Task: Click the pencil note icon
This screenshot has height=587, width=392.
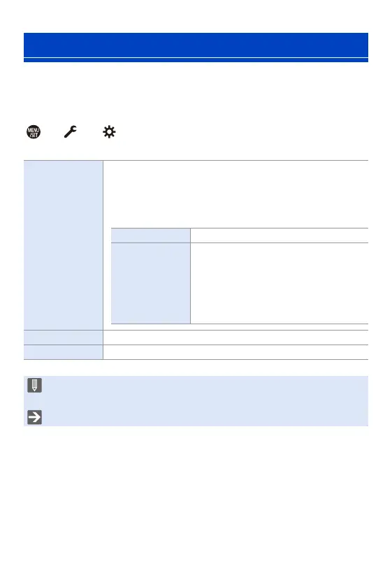Action: (x=34, y=385)
